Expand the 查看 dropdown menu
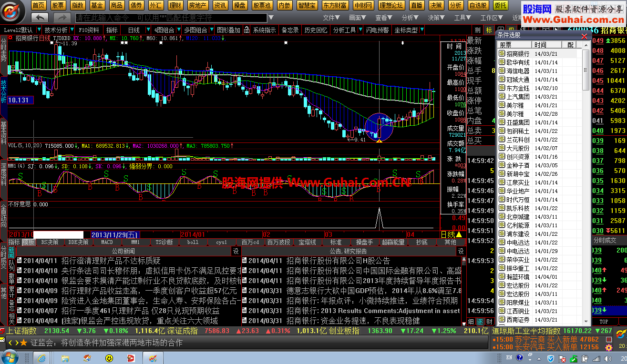Image resolution: width=627 pixels, height=364 pixels. pyautogui.click(x=384, y=18)
